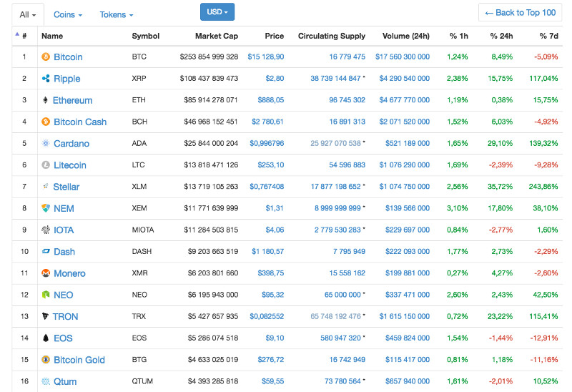Click the Ethereum diamond logo icon
Screen dimensions: 572x392
45,100
